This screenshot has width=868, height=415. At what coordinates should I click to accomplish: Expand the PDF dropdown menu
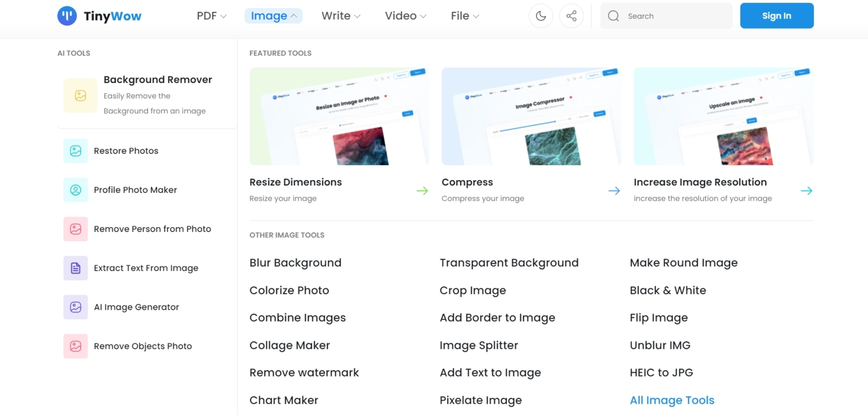point(211,16)
